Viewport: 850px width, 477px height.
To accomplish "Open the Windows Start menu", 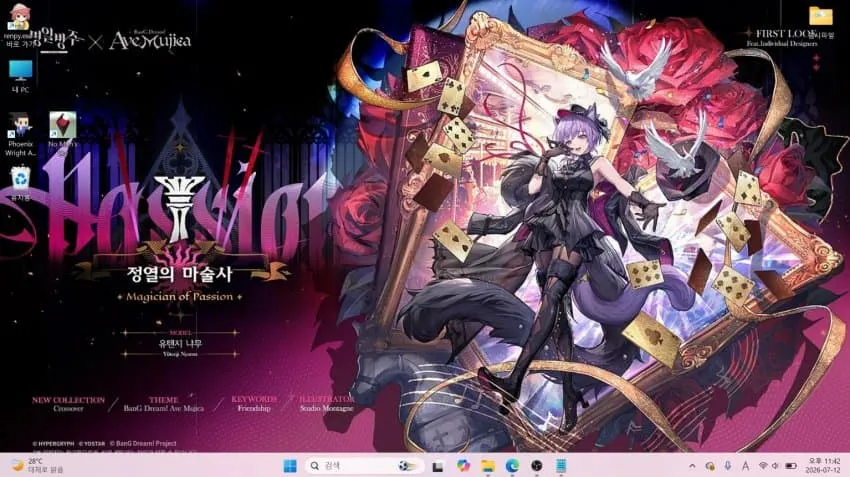I will [290, 466].
